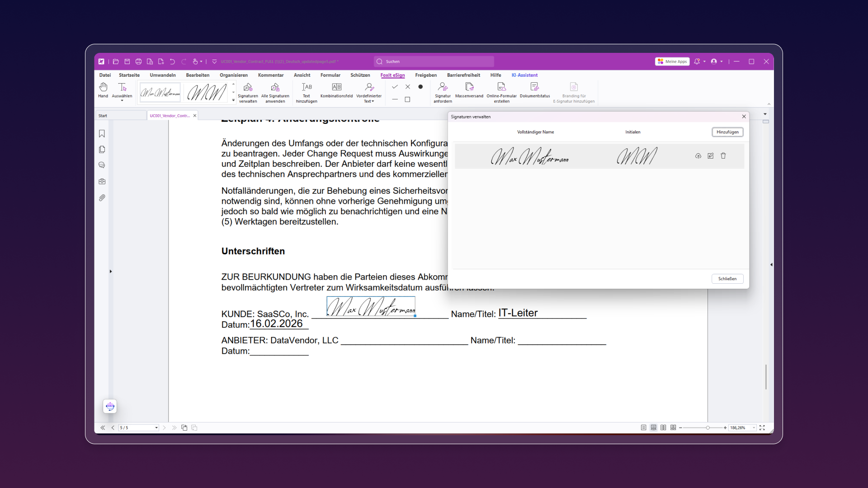Click the Hinzufügen button
This screenshot has width=868, height=488.
(x=727, y=132)
